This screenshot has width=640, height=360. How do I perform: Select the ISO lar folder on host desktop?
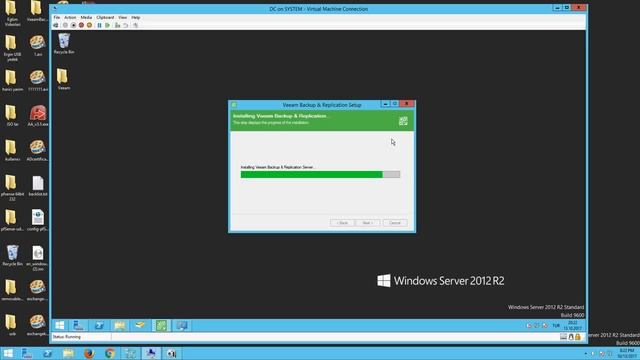[x=12, y=116]
